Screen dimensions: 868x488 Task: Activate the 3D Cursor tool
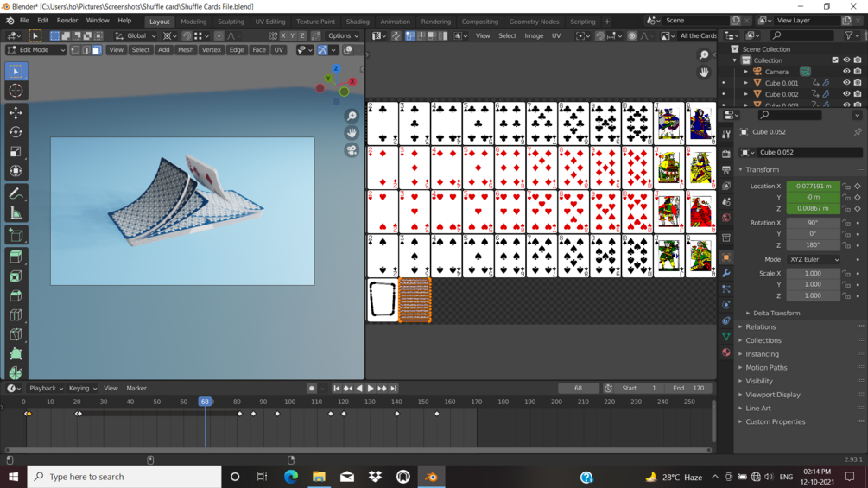(x=16, y=91)
